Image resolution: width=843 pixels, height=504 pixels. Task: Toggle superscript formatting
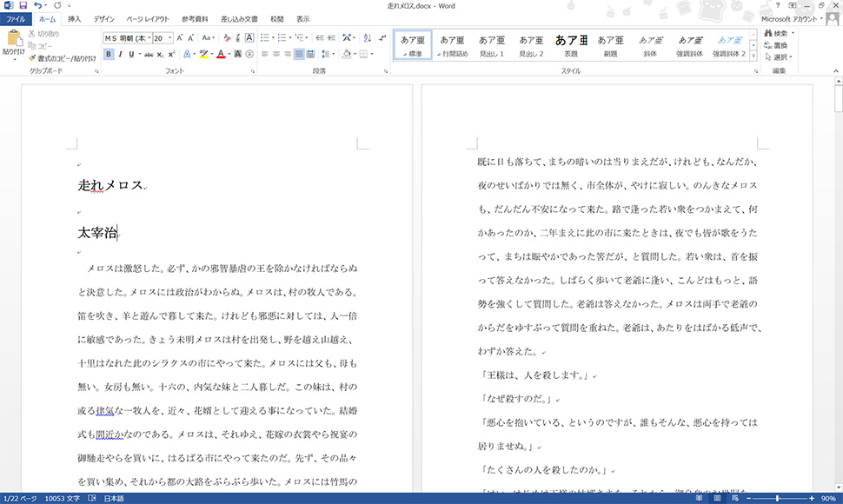171,54
